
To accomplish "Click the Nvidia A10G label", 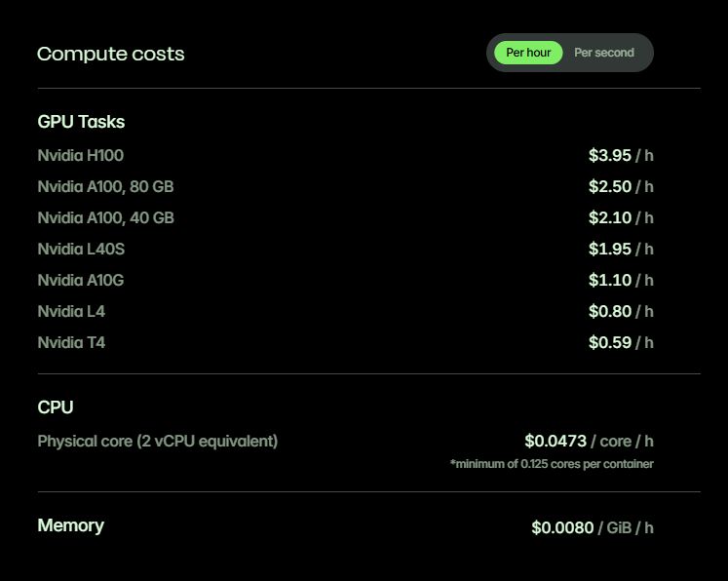I will point(81,280).
